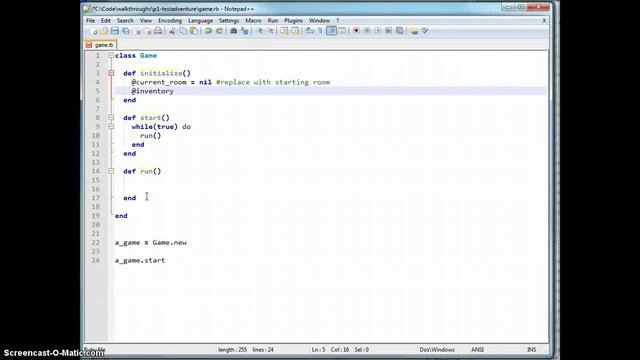Open the ? help menu
Screen dimensions: 640x360
click(x=338, y=20)
